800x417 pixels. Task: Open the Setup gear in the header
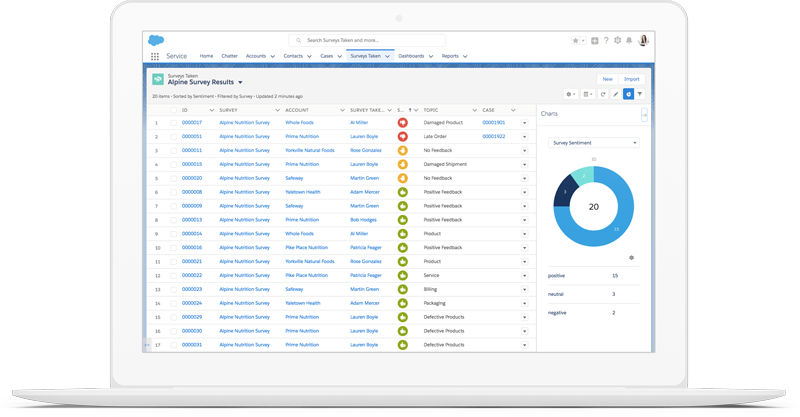coord(617,40)
